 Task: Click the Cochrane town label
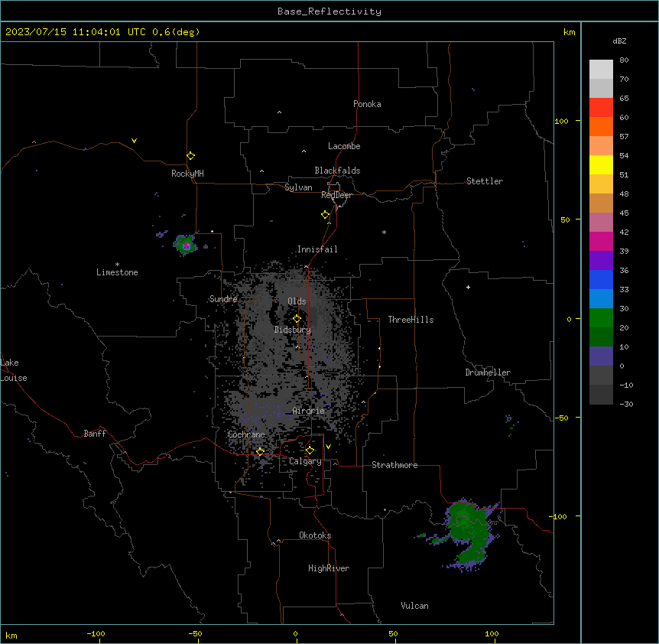coord(246,434)
